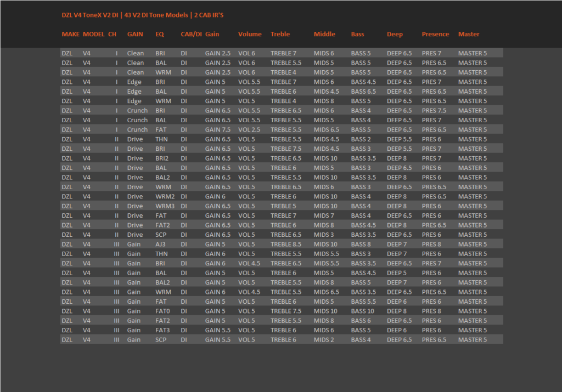This screenshot has height=392, width=562.
Task: Select BASS 4.5 in Edge BRI row
Action: click(363, 82)
